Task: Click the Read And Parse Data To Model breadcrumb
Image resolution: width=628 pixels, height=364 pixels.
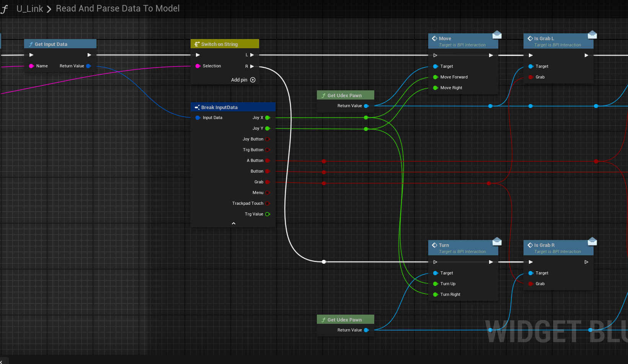Action: tap(117, 8)
